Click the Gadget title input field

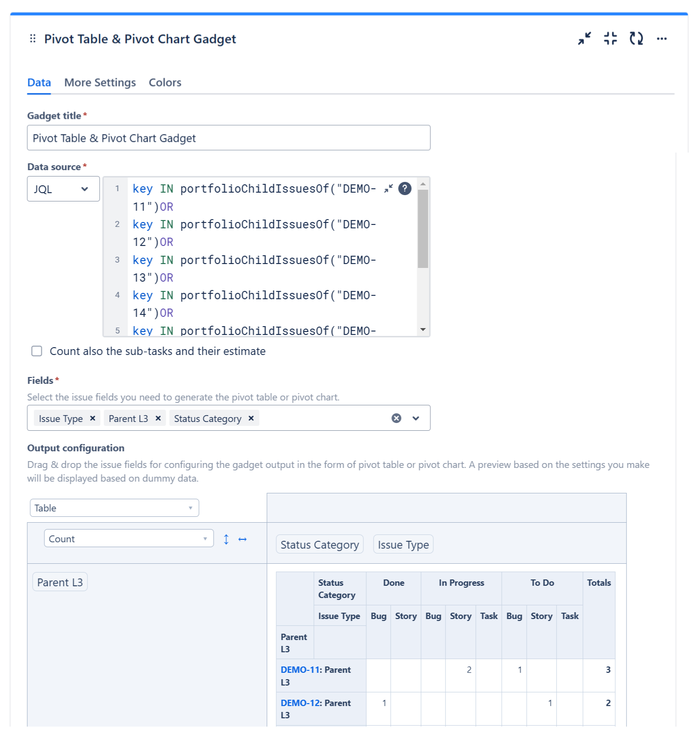pos(228,138)
